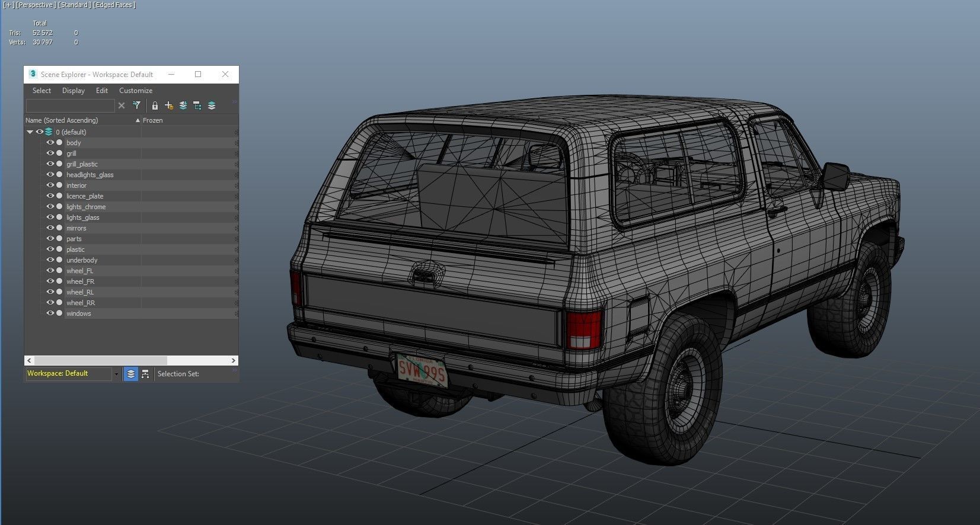
Task: Open the Perspective viewport label menu
Action: (x=36, y=5)
